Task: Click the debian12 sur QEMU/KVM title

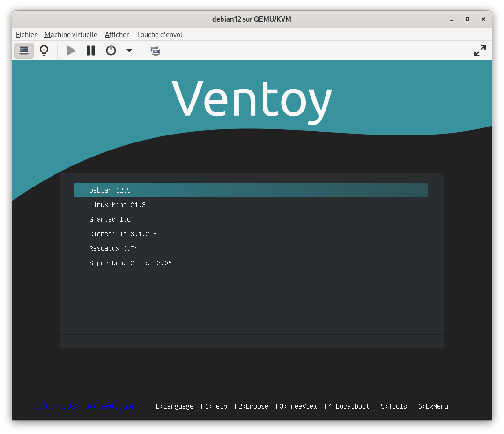Action: point(252,19)
